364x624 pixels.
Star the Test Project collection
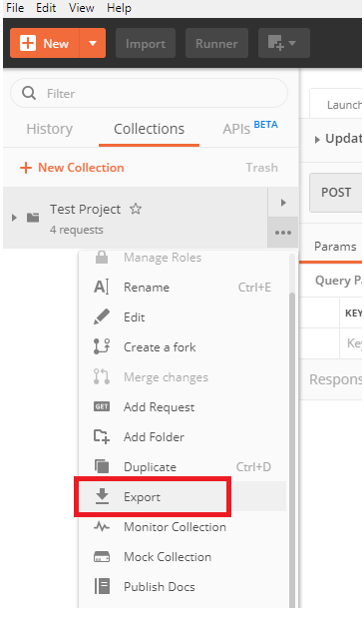tap(136, 209)
